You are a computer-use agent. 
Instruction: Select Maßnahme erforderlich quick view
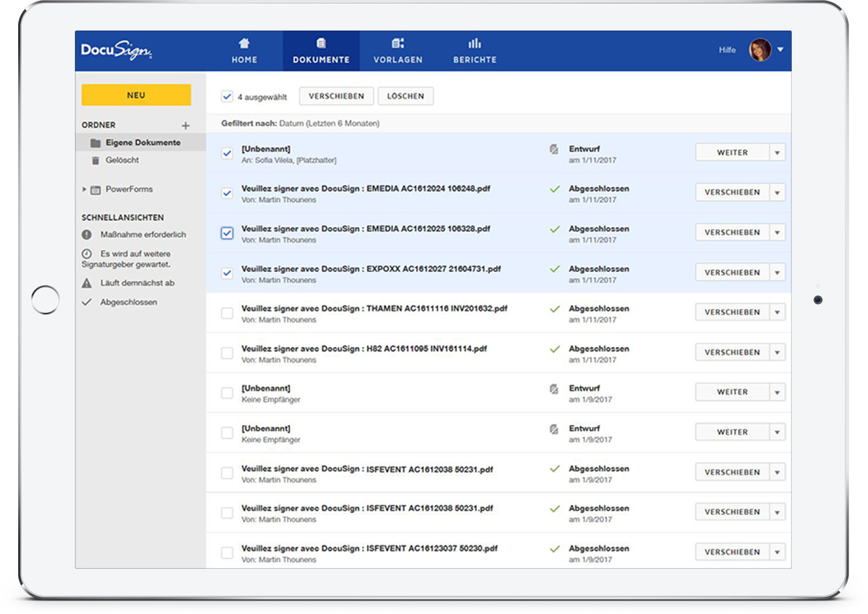pos(142,235)
